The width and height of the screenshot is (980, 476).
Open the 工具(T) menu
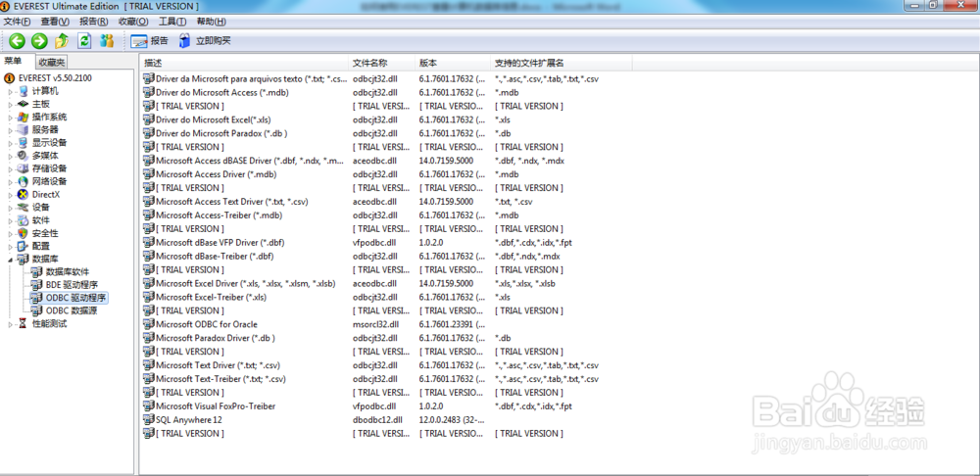point(172,22)
